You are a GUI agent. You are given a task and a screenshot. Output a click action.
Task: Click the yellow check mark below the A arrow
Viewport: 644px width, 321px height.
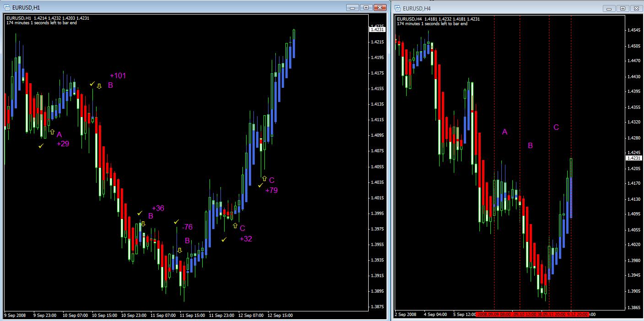click(x=41, y=146)
